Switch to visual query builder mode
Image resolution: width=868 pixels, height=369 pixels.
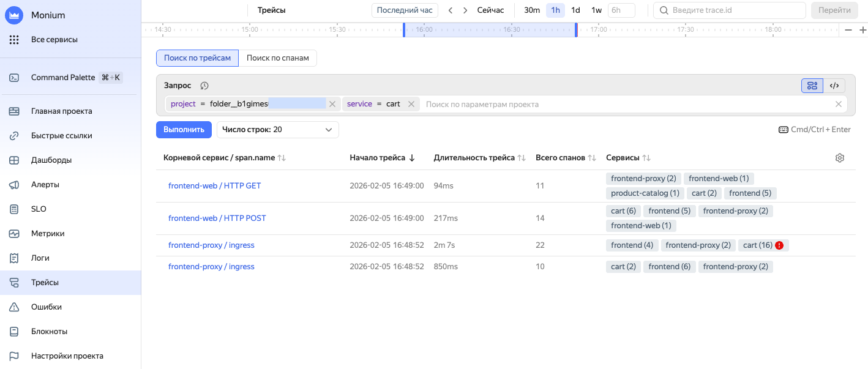tap(812, 86)
